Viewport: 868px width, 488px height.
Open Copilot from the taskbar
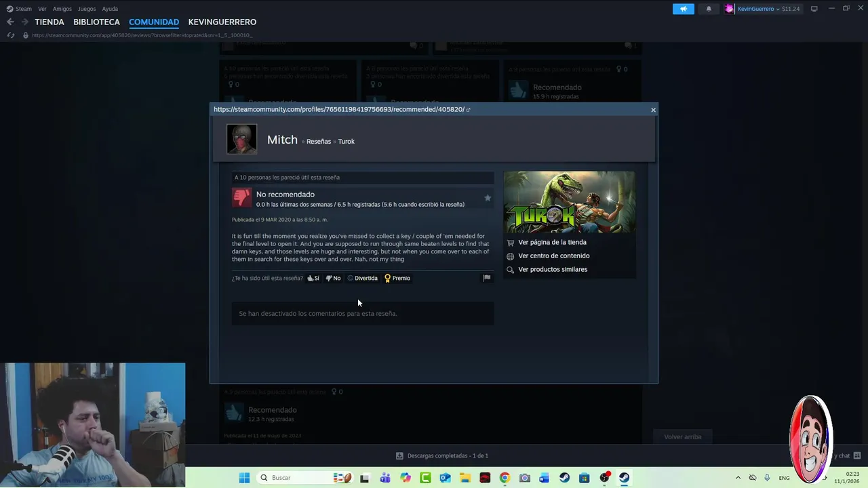(x=406, y=478)
